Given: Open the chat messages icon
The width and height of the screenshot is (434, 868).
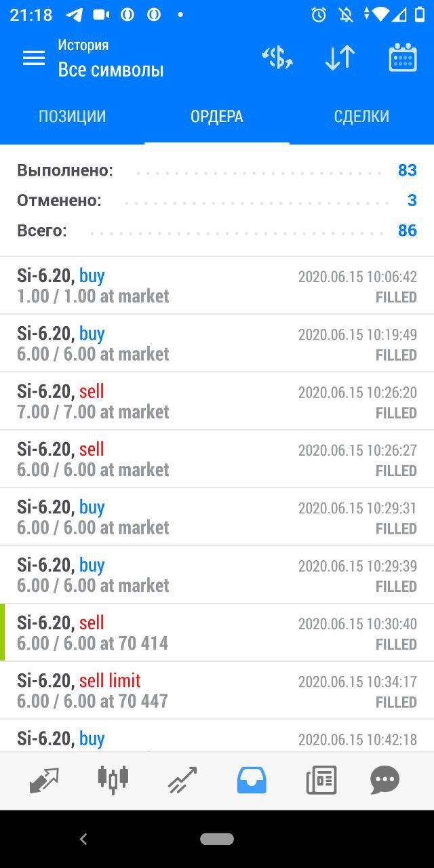Looking at the screenshot, I should 385,780.
